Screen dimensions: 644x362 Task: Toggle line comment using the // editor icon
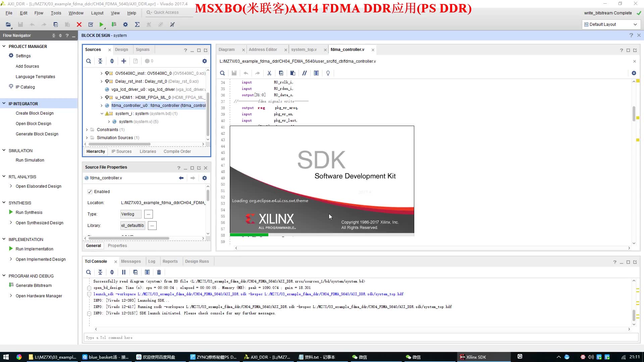click(305, 73)
